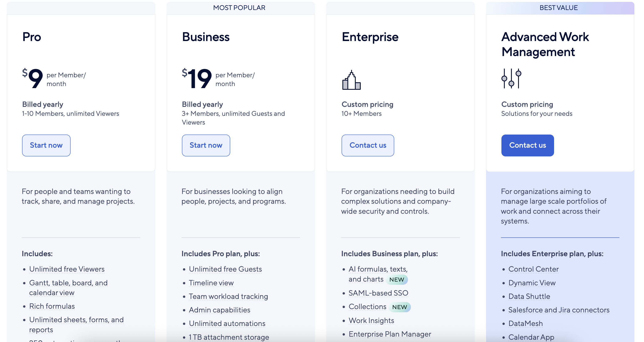The height and width of the screenshot is (342, 644).
Task: Click Start now under Business plan
Action: tap(206, 145)
